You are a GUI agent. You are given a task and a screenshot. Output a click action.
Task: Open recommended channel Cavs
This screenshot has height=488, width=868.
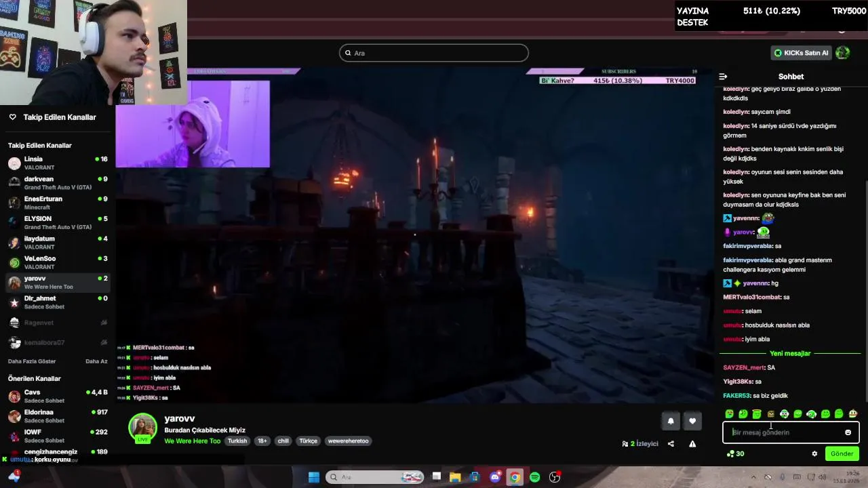[58, 396]
